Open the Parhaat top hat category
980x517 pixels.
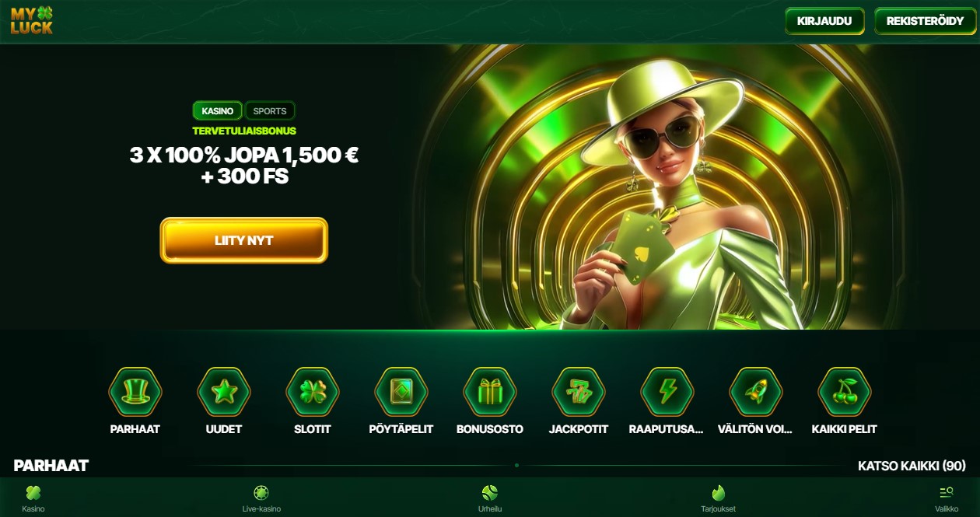pyautogui.click(x=135, y=392)
